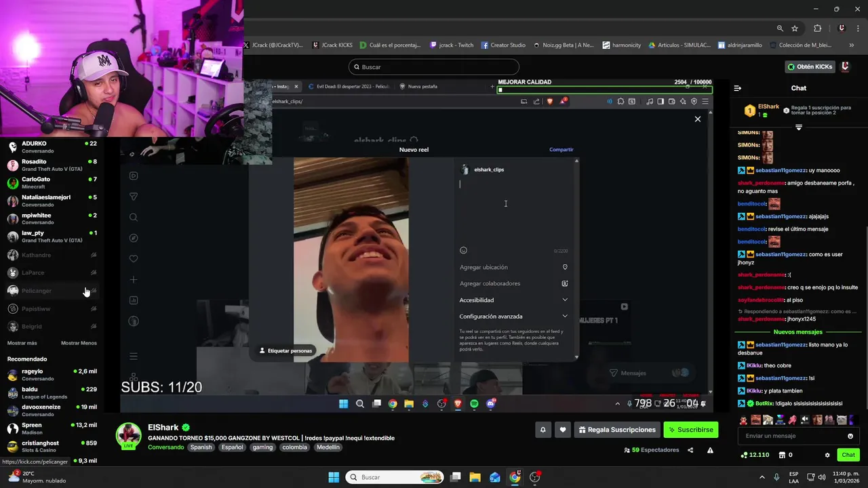Screen dimensions: 868x488
Task: Open recommended channel Spreen
Action: pyautogui.click(x=52, y=428)
